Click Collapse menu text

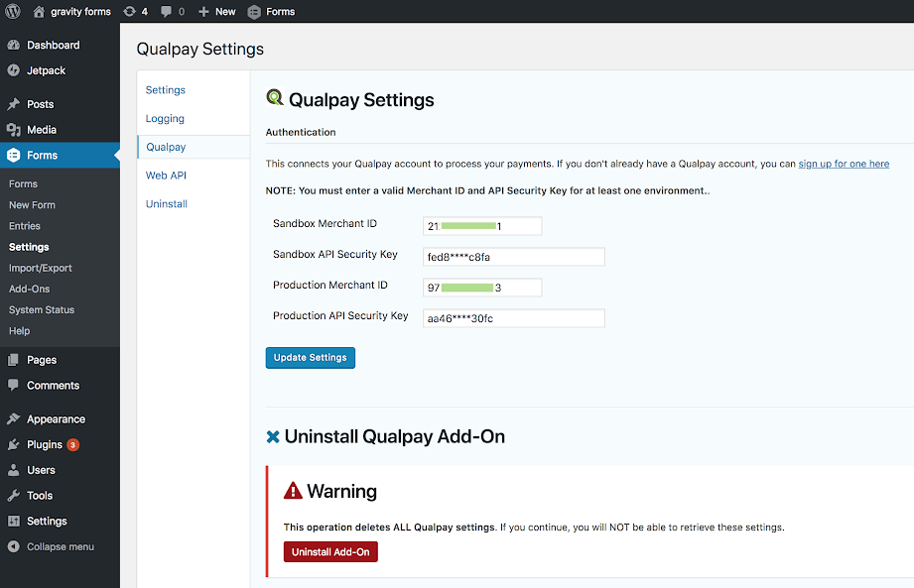pos(60,546)
